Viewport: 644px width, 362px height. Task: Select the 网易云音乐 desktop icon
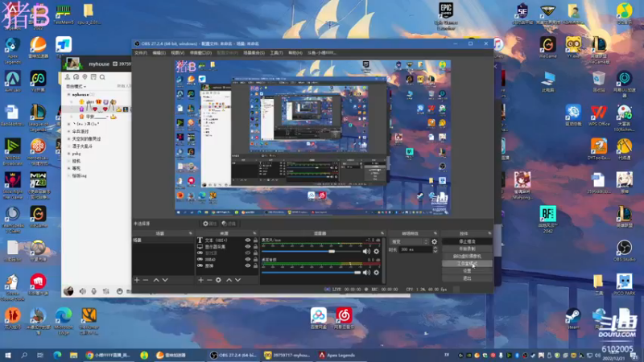point(345,318)
